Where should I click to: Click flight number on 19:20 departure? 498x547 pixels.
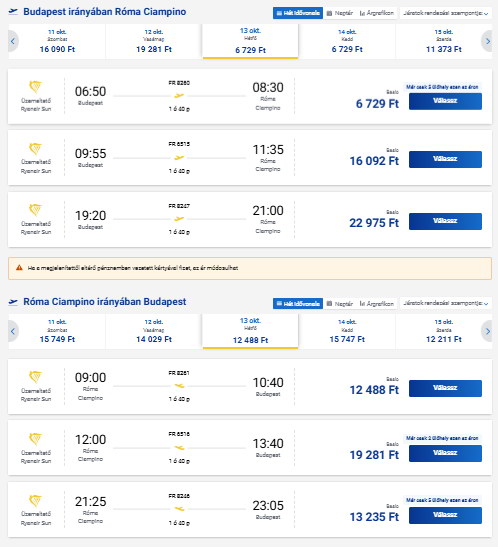click(x=179, y=206)
